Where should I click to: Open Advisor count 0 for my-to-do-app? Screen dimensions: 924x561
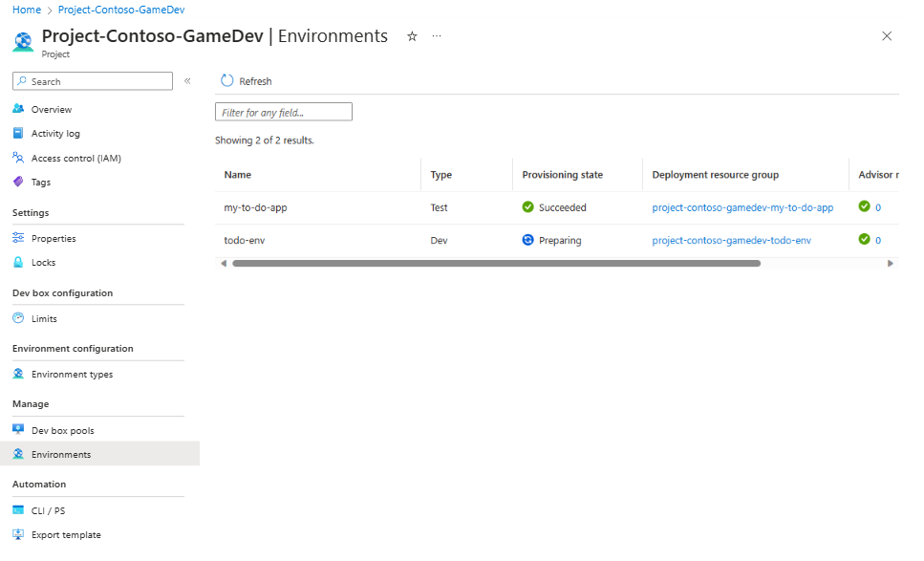(878, 208)
